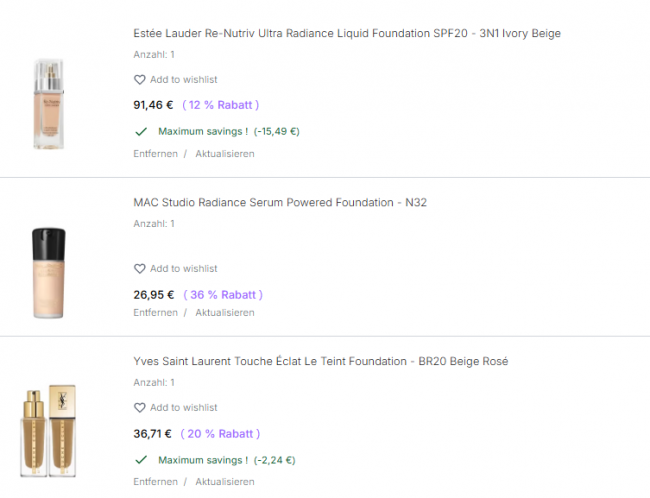Click Aktualisieren for Estée Lauder item

pyautogui.click(x=224, y=154)
